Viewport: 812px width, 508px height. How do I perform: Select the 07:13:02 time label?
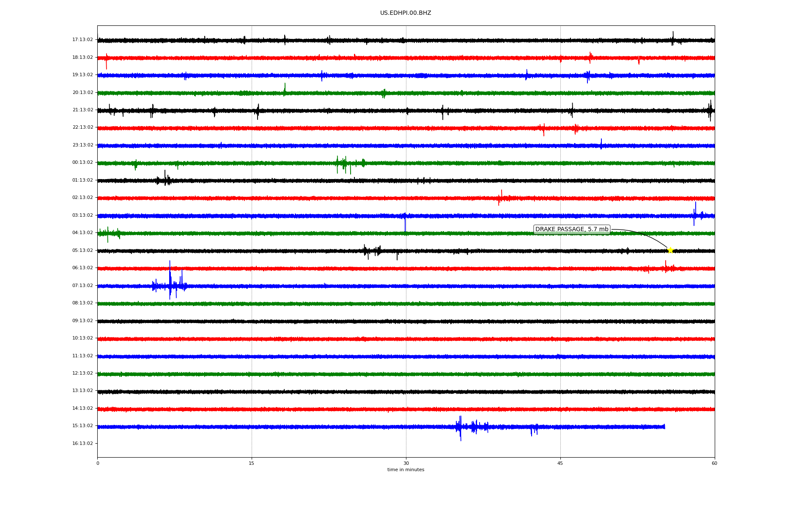(x=82, y=286)
